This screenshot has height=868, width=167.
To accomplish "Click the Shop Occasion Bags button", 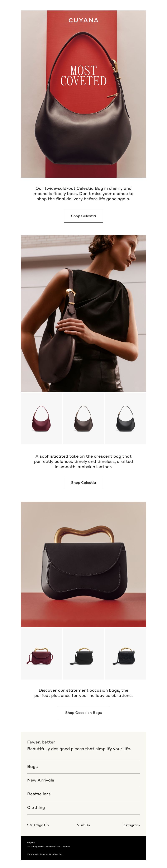I will [x=83, y=713].
